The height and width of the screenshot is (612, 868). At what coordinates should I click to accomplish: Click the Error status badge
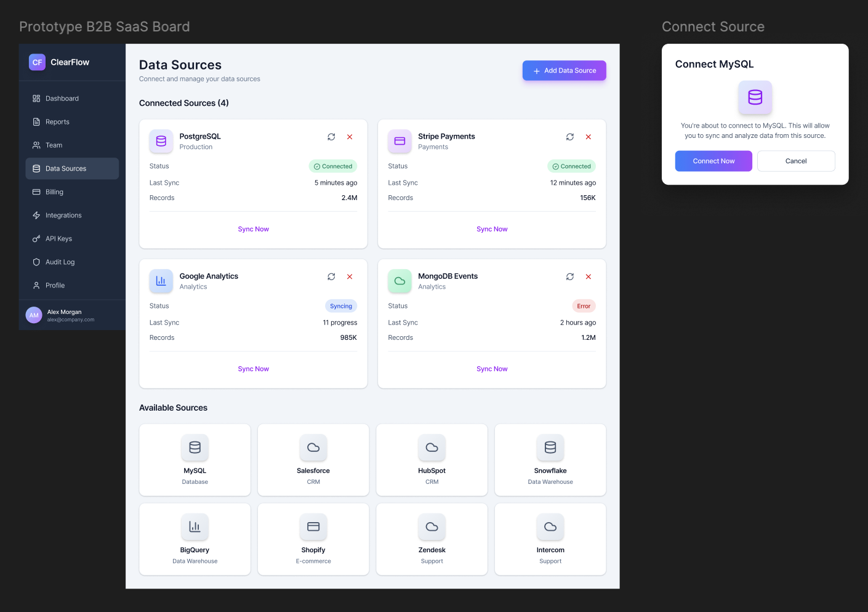pos(584,306)
